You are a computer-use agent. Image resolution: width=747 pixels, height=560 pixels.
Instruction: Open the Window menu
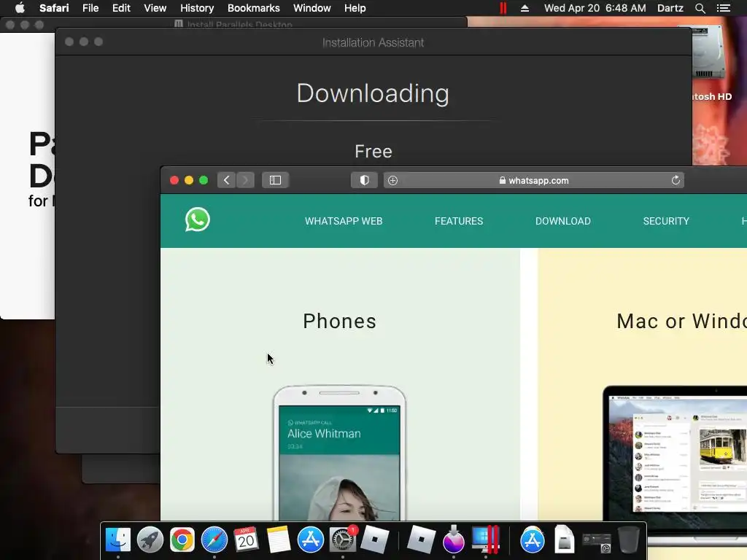(x=312, y=8)
